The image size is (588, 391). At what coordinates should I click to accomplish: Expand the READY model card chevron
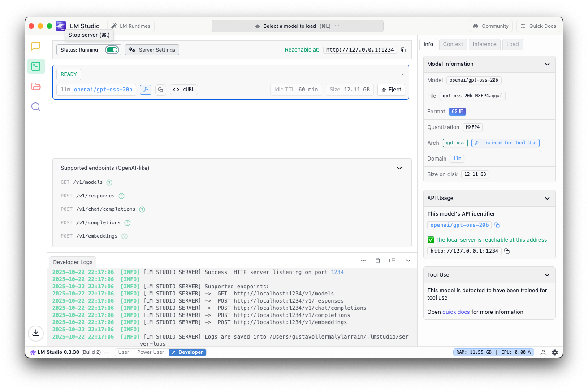click(402, 74)
